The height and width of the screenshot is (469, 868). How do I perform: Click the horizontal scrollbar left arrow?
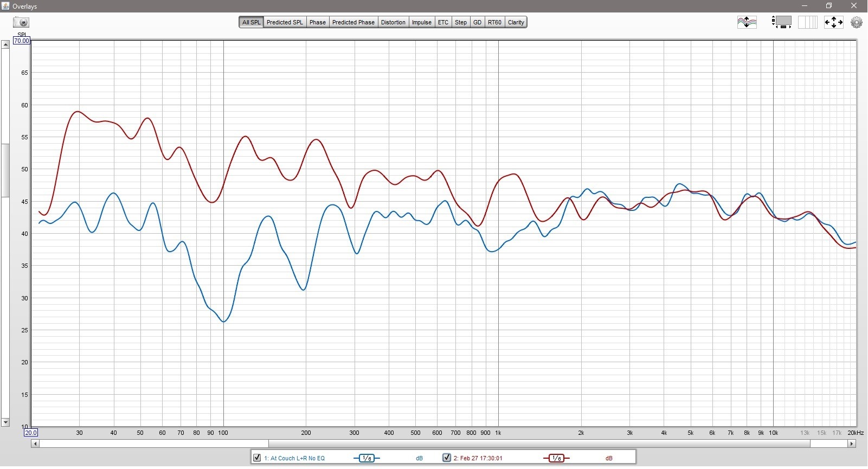coord(35,444)
